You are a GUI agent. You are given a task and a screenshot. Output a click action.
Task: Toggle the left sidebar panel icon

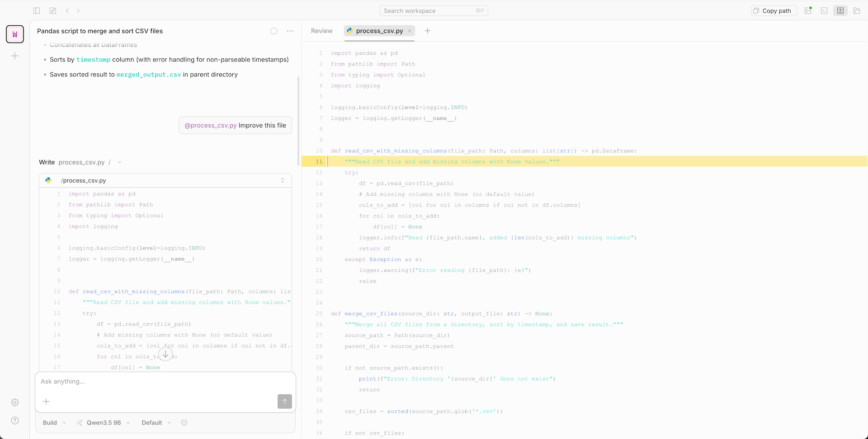coord(37,10)
